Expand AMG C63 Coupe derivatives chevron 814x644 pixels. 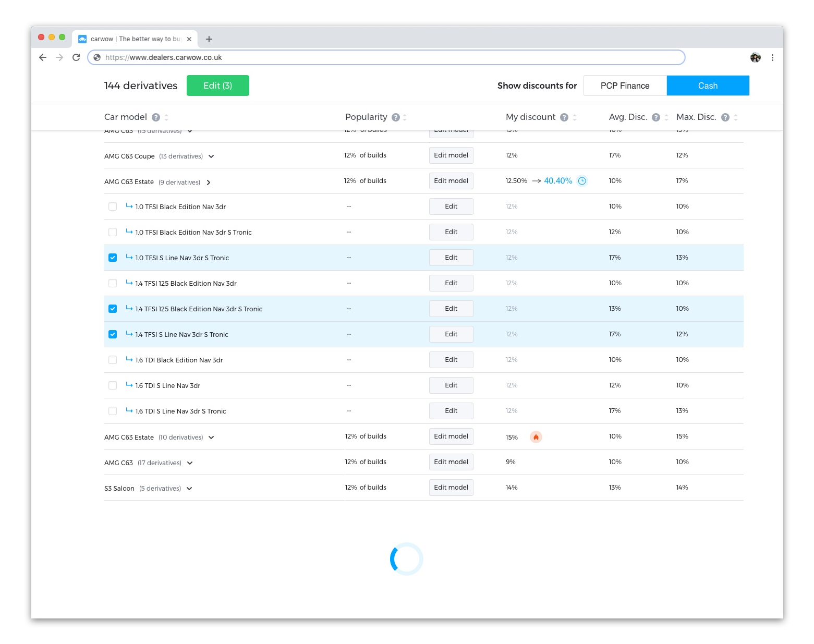click(211, 156)
